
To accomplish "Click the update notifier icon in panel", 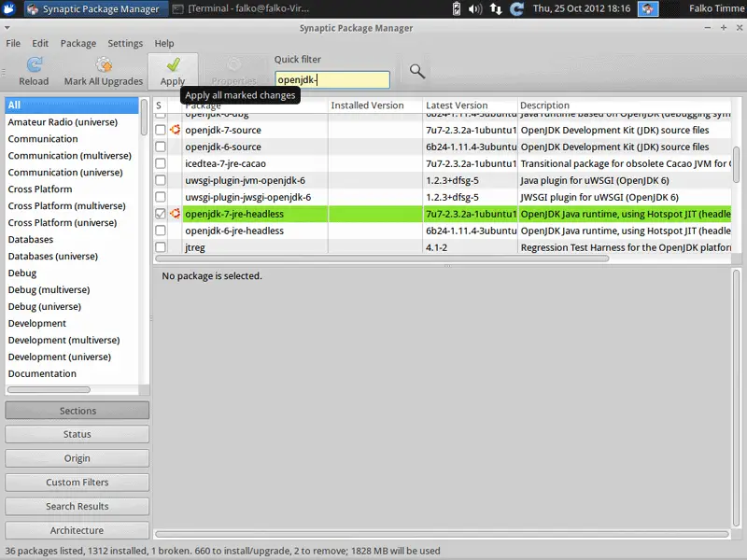I will click(516, 8).
